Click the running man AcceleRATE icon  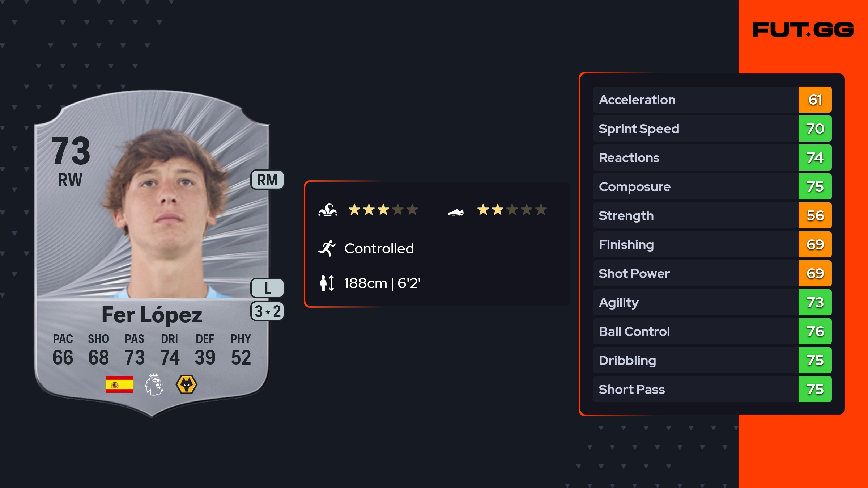[327, 248]
